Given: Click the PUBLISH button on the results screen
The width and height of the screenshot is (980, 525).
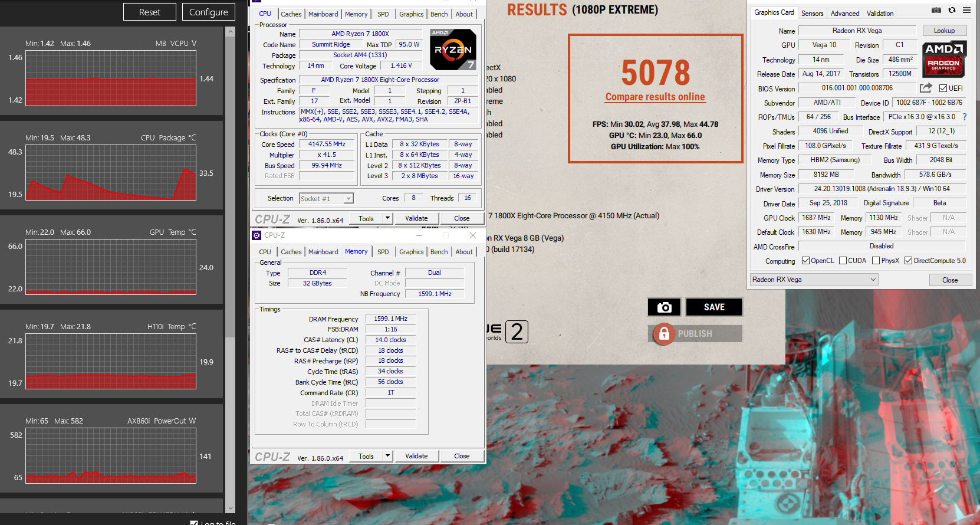Looking at the screenshot, I should [695, 334].
